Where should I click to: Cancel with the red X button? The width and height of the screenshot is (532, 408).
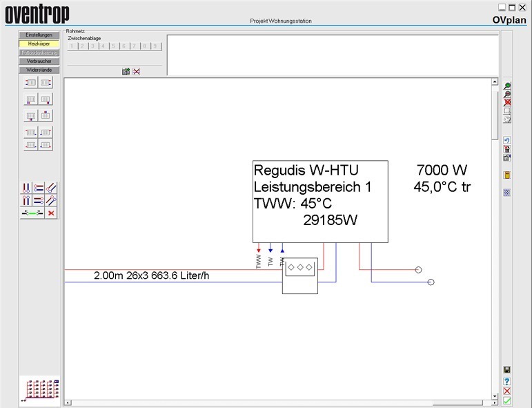point(507,391)
